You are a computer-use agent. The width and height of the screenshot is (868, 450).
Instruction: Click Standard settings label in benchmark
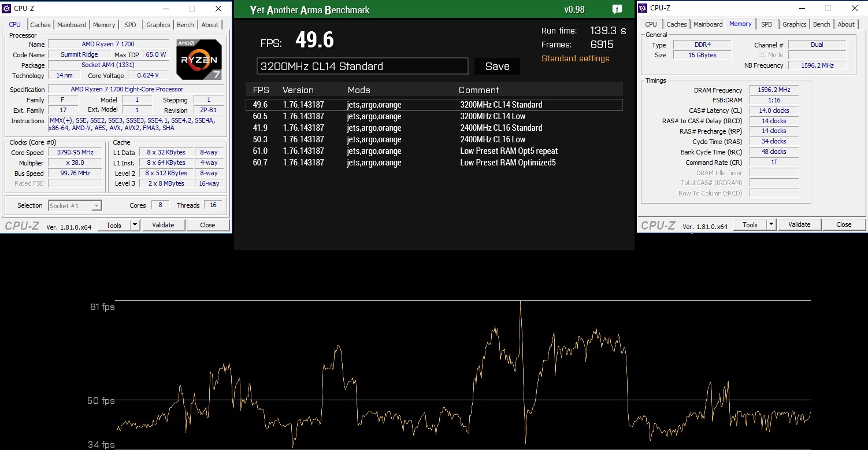[x=575, y=58]
